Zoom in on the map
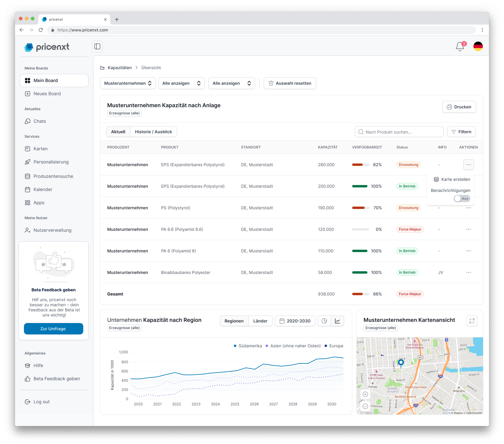The width and height of the screenshot is (504, 444). [x=365, y=394]
